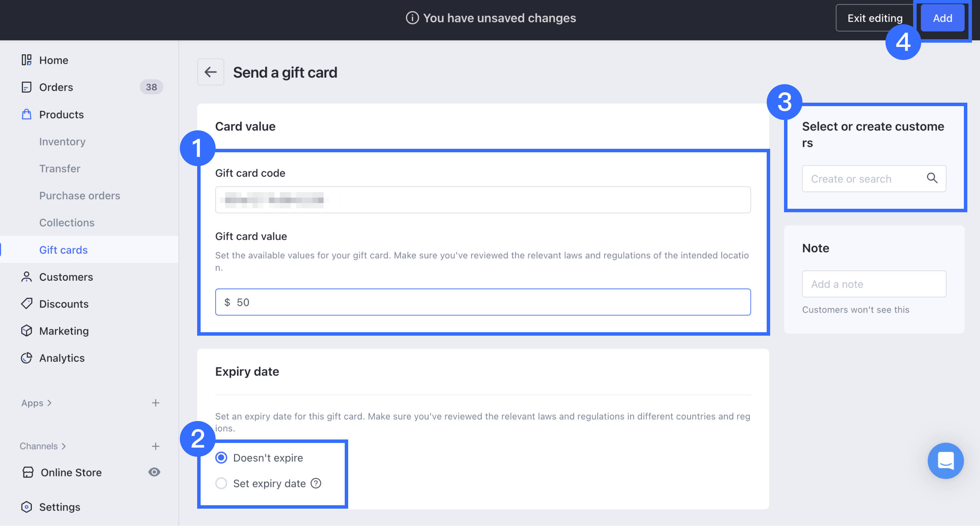The image size is (980, 526).
Task: Open the chat support bubble
Action: click(x=945, y=460)
